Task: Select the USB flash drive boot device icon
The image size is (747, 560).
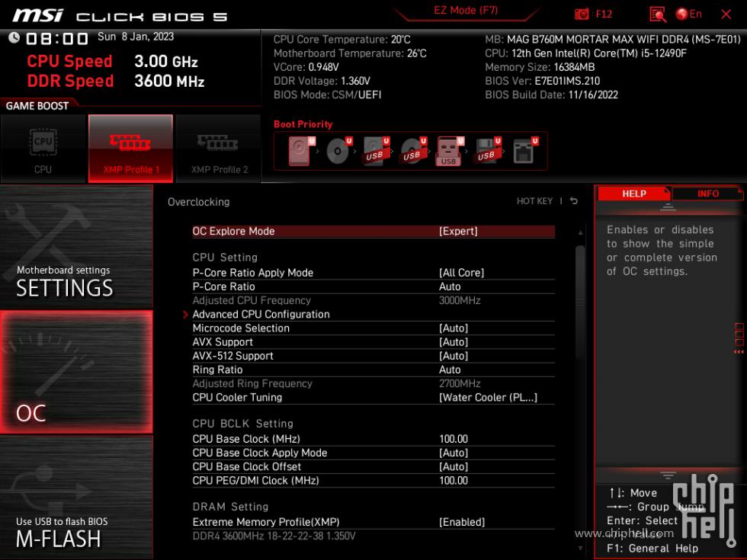Action: (449, 150)
